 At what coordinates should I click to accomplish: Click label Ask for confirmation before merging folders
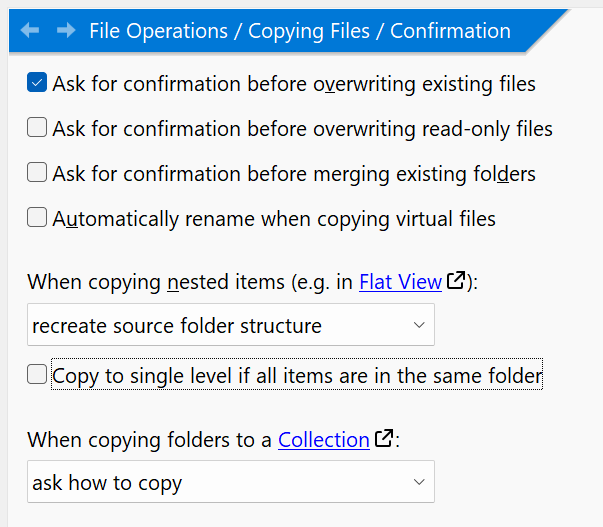click(294, 173)
